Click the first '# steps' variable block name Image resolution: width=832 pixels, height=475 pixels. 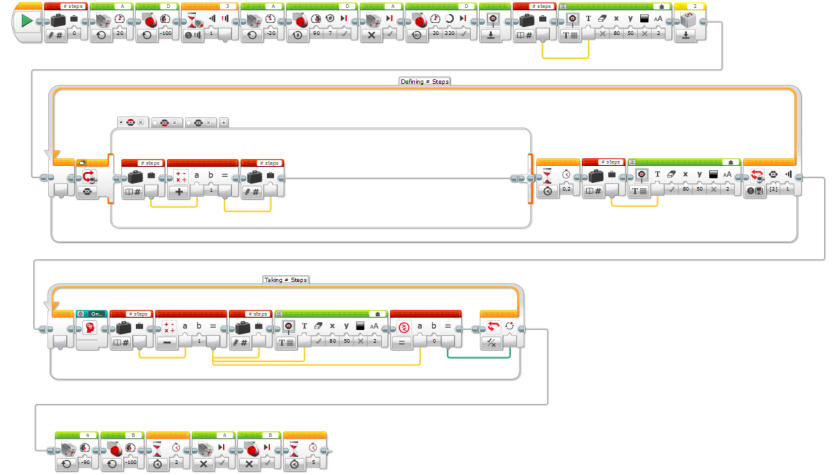point(74,5)
